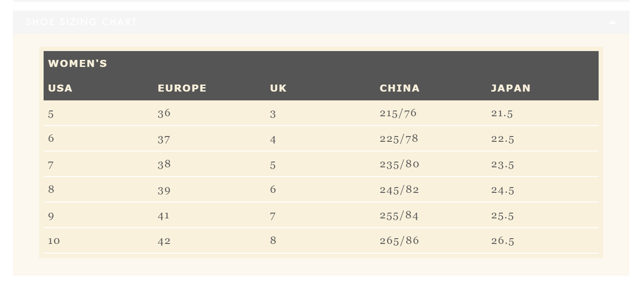Click Japan size 22.5 cell
Image resolution: width=644 pixels, height=295 pixels.
(503, 139)
